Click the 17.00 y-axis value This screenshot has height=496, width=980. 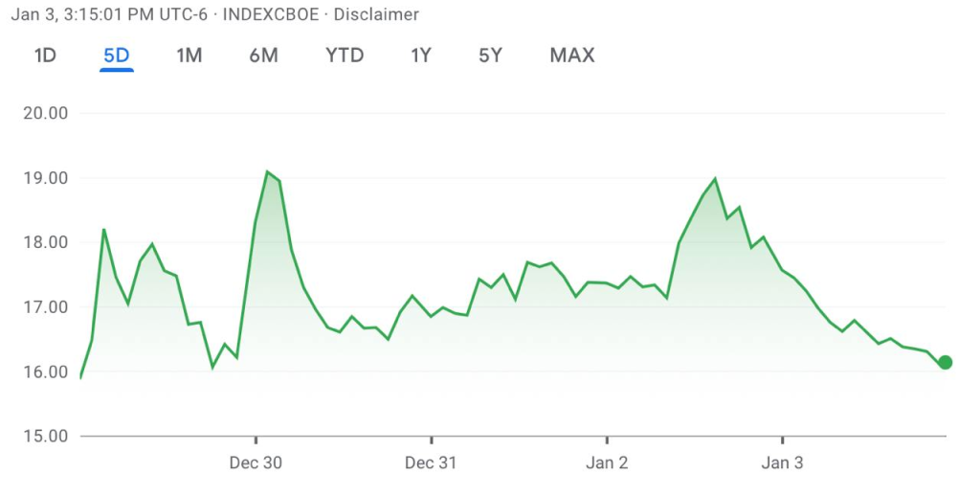pyautogui.click(x=44, y=307)
